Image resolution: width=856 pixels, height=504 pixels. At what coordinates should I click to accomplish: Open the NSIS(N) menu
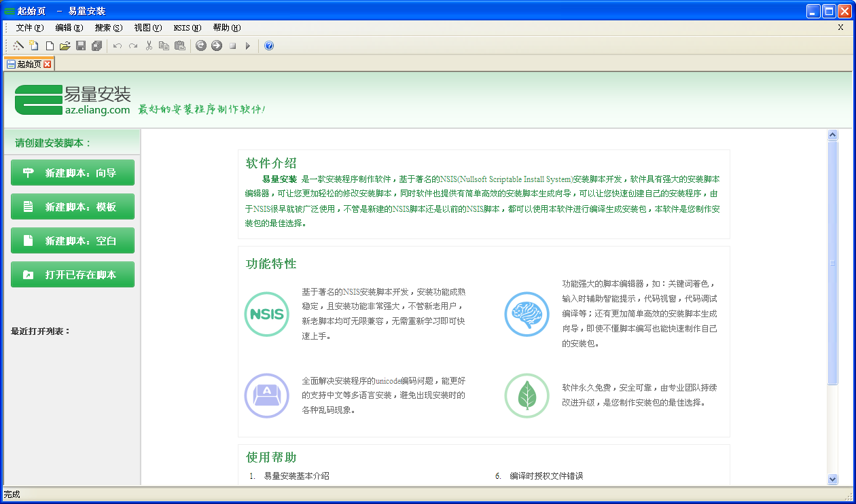[x=188, y=28]
